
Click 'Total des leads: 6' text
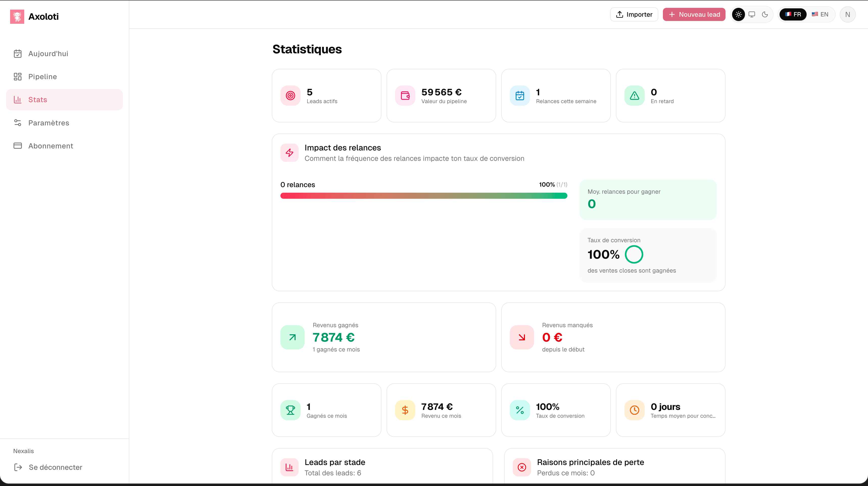pos(333,473)
